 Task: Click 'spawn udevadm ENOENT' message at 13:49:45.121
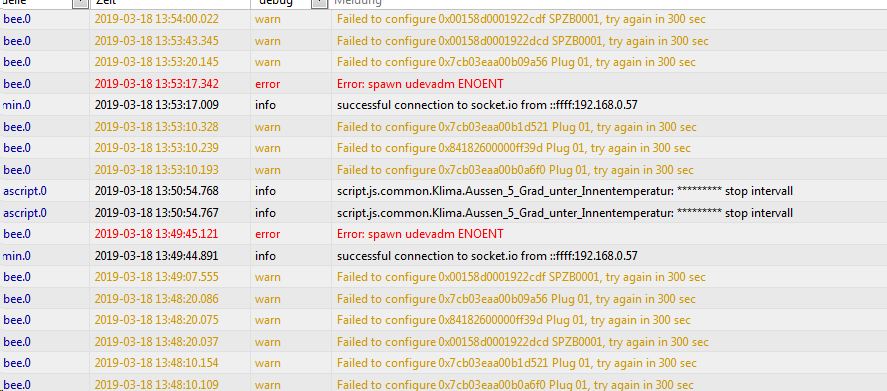pyautogui.click(x=420, y=234)
